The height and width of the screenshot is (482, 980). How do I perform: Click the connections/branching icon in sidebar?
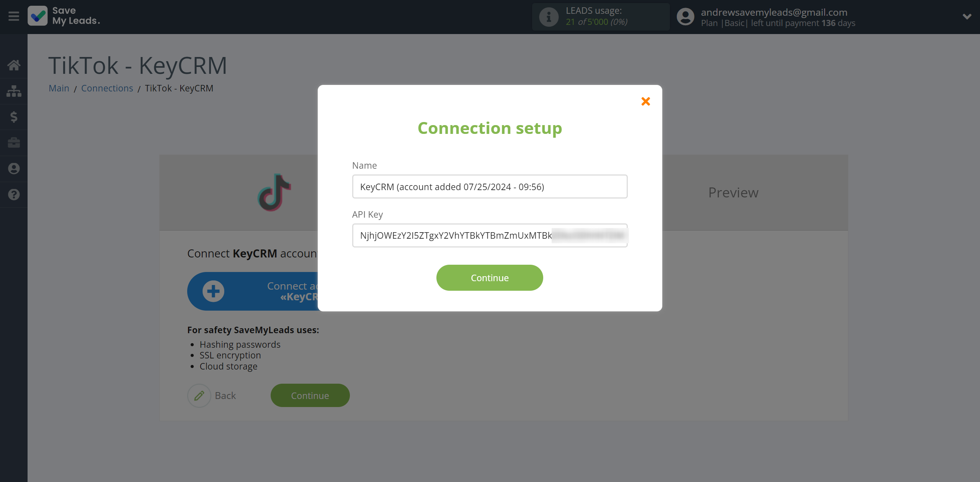[x=14, y=91]
